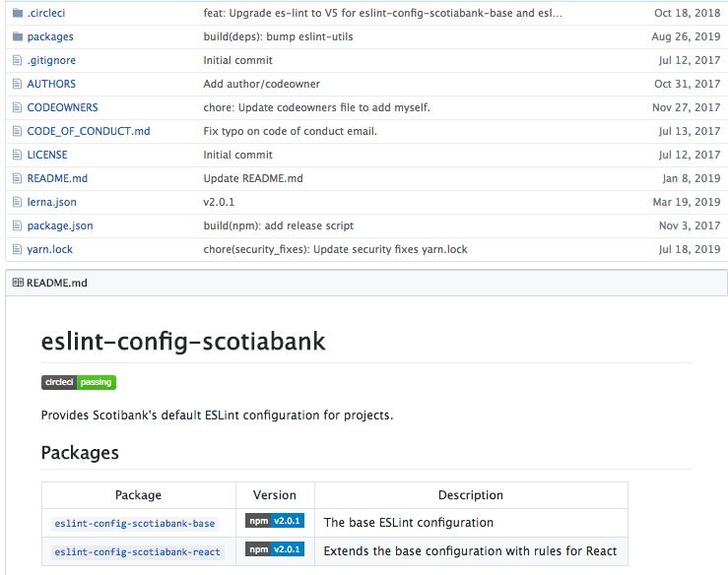
Task: Click 'The base ESLint configuration' cell
Action: click(x=409, y=523)
